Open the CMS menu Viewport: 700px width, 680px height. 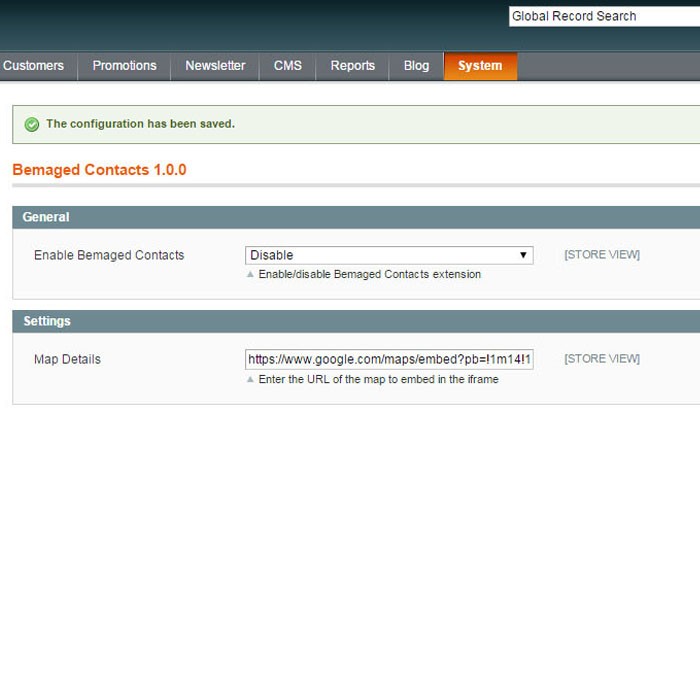288,66
